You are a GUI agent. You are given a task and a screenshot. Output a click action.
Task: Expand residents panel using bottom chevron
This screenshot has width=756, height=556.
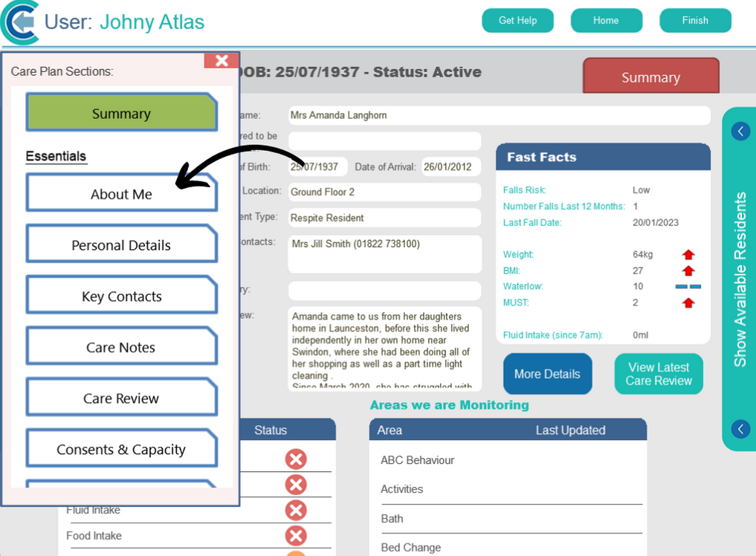pos(740,429)
